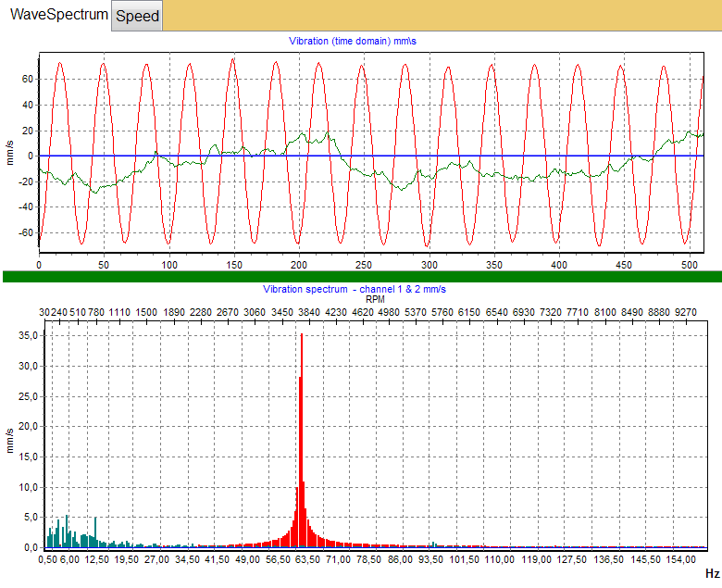Image resolution: width=722 pixels, height=588 pixels.
Task: Select the WaveSpectrum tab label
Action: pos(59,14)
